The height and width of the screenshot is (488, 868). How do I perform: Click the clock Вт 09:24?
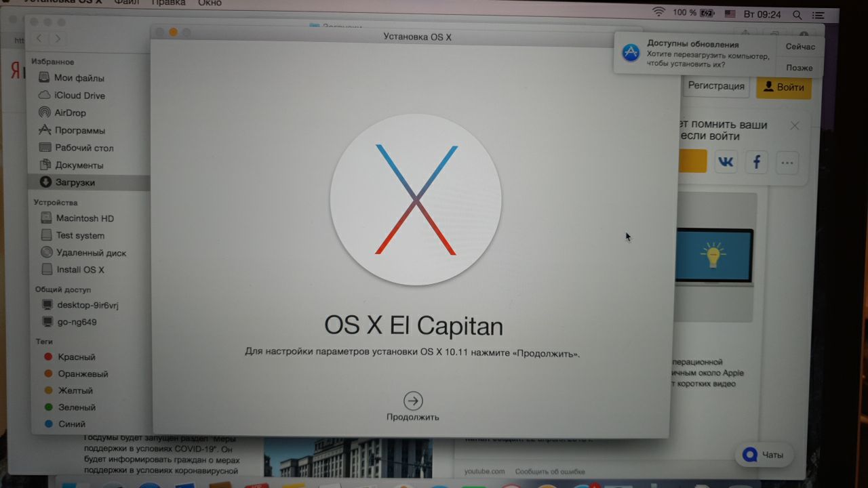[763, 14]
